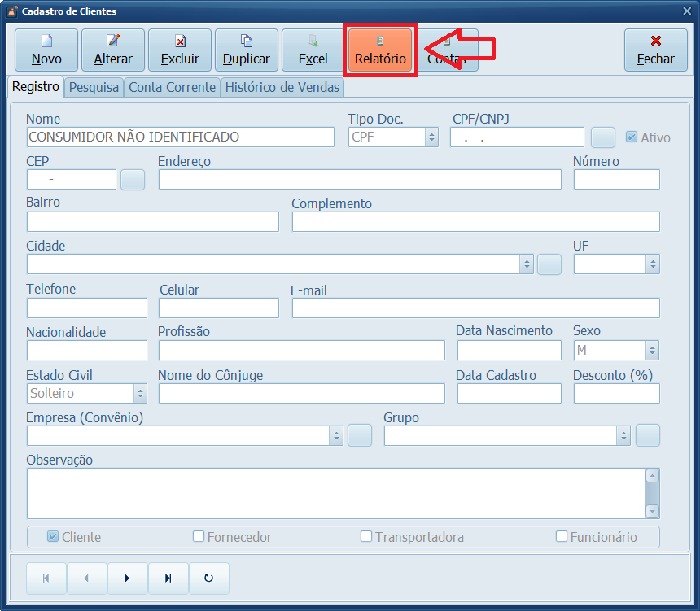The width and height of the screenshot is (700, 611).
Task: Go to first record navigation arrow
Action: (x=46, y=578)
